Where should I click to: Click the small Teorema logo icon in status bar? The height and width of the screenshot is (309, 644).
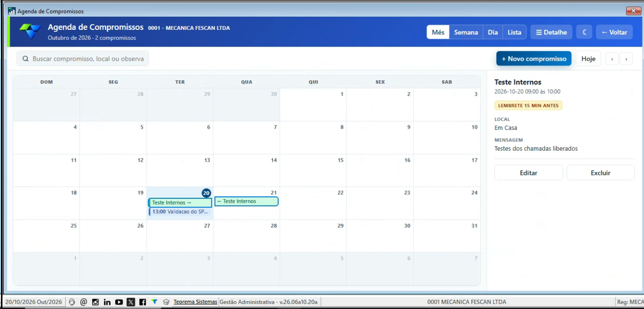154,302
